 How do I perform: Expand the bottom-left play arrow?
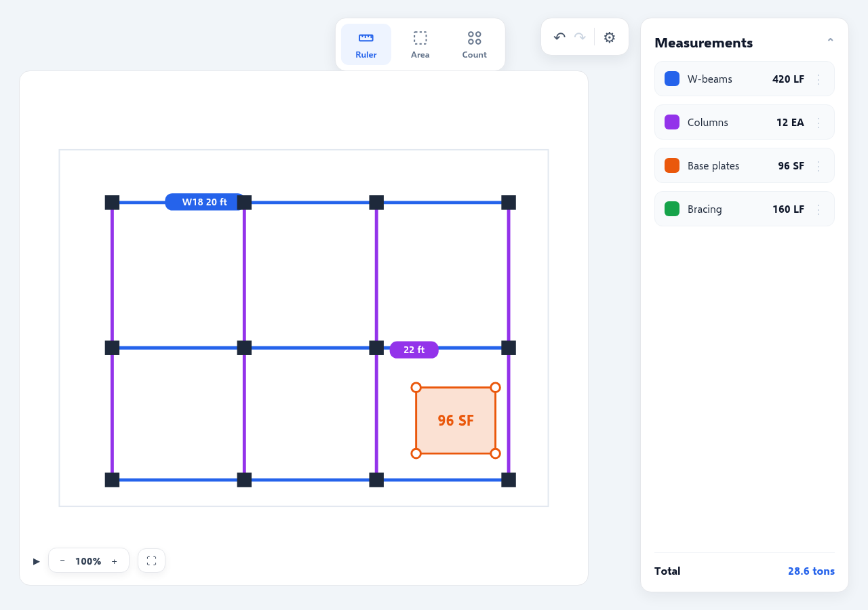pyautogui.click(x=37, y=561)
